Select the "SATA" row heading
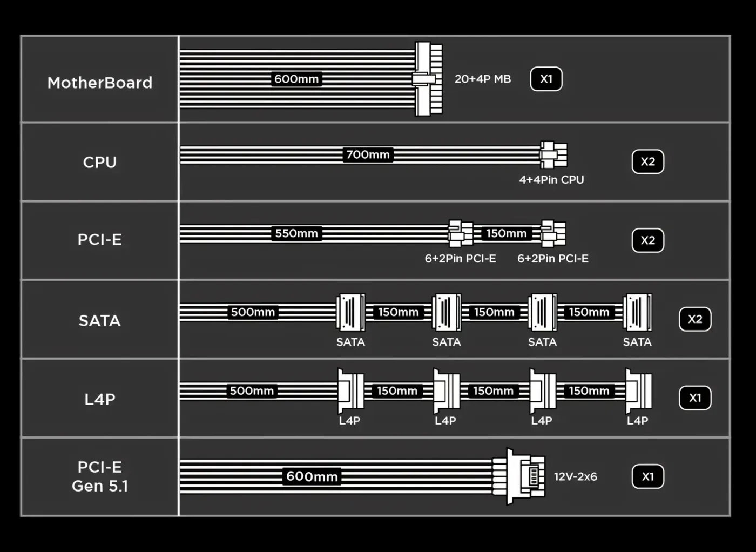The width and height of the screenshot is (756, 552). (x=100, y=321)
